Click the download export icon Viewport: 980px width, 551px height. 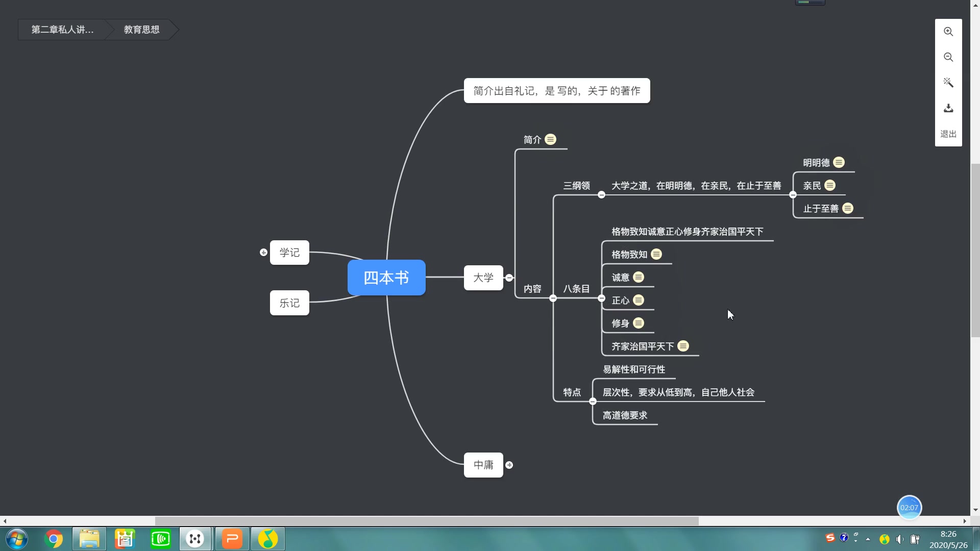pos(948,108)
